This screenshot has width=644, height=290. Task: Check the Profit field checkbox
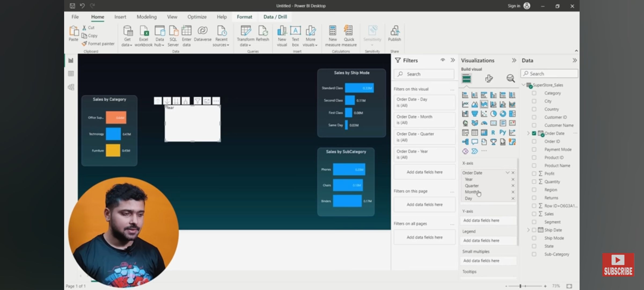tap(534, 174)
